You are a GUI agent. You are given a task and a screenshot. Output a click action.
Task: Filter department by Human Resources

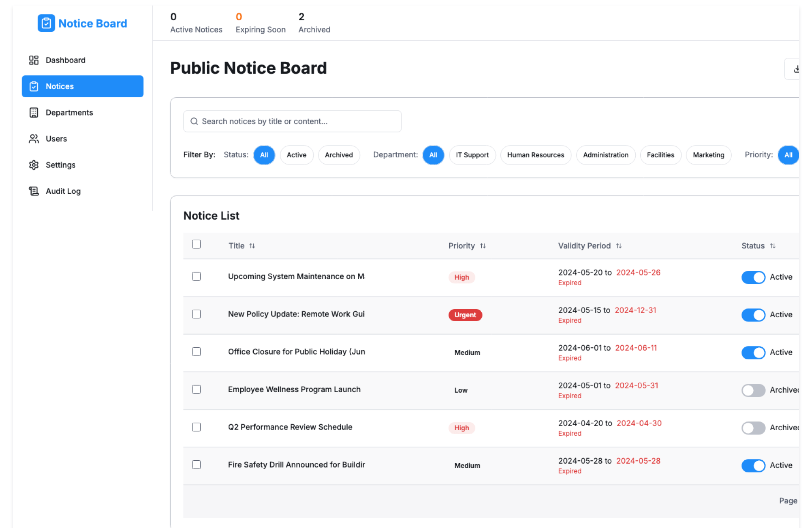point(535,155)
